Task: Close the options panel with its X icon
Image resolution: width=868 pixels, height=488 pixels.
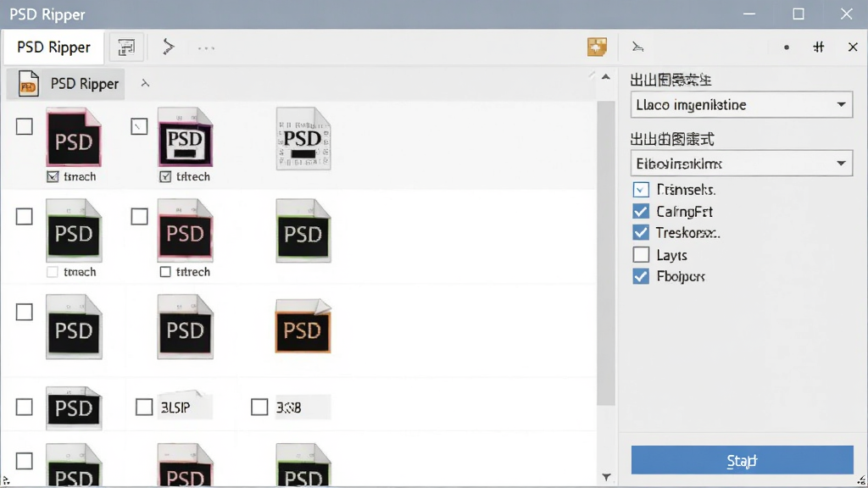Action: [853, 47]
